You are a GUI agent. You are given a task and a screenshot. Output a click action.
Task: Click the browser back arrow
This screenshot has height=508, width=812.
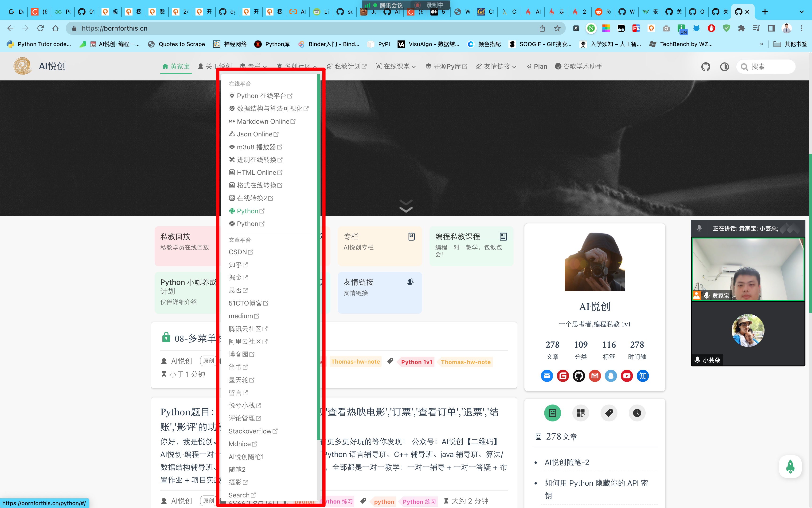10,28
